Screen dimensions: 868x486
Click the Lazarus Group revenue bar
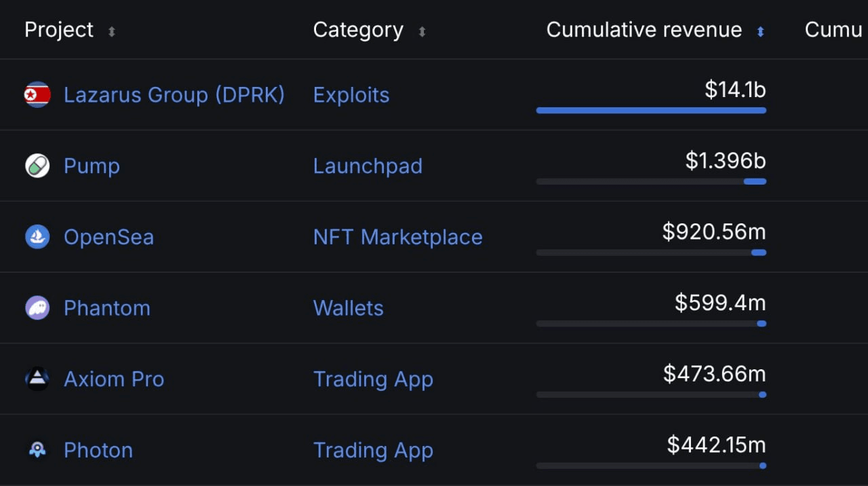click(x=651, y=110)
